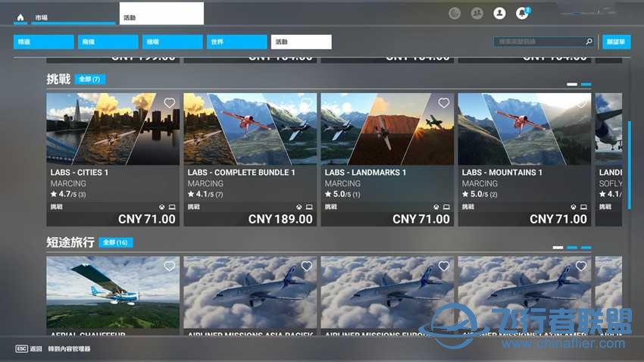
Task: Click the 4.7/5 (3) rating text
Action: [68, 194]
